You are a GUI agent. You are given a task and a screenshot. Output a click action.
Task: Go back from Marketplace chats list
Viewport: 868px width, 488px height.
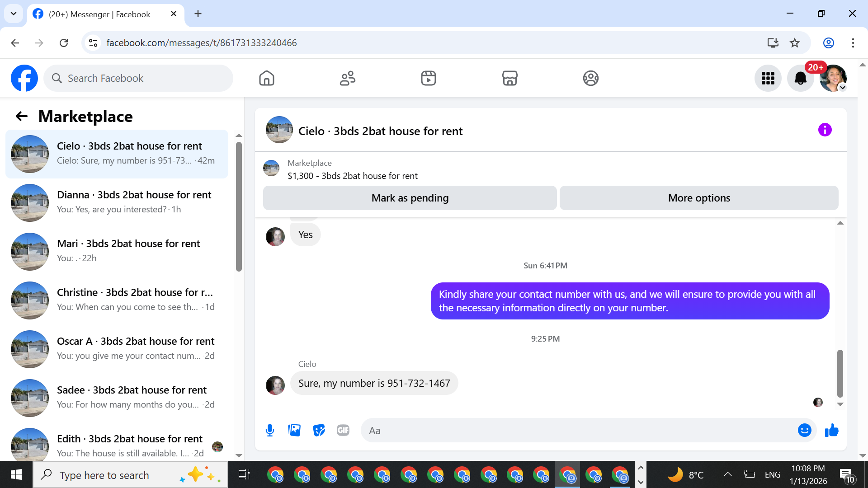[x=21, y=117]
